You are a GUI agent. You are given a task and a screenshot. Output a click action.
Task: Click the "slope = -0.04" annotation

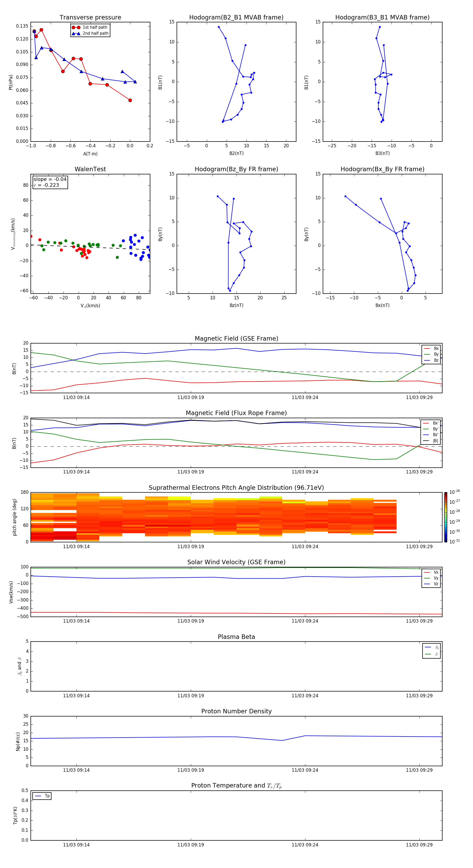coord(50,179)
